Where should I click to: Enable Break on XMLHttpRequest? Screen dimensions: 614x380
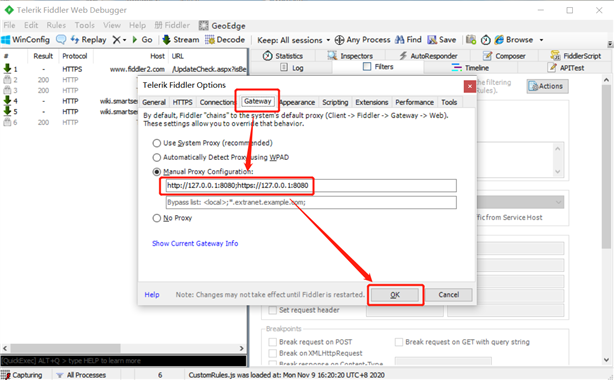(x=273, y=353)
